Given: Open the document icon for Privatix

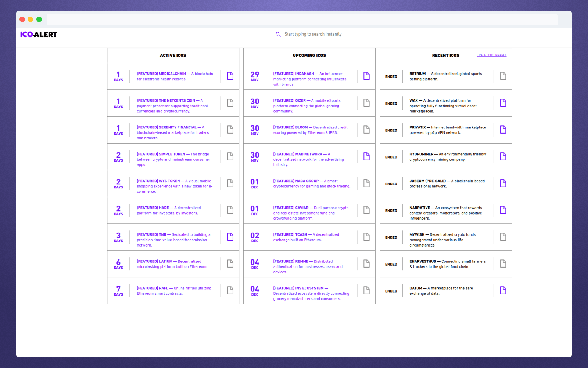Looking at the screenshot, I should (x=503, y=130).
